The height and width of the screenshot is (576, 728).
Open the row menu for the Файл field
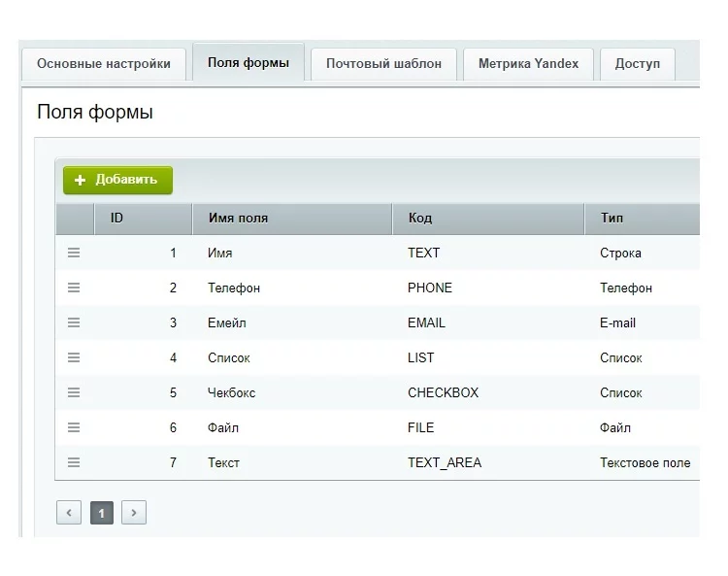(x=74, y=427)
